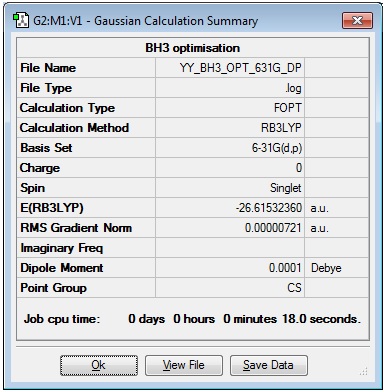Click the CS point group value
This screenshot has height=392, width=384.
pyautogui.click(x=294, y=288)
